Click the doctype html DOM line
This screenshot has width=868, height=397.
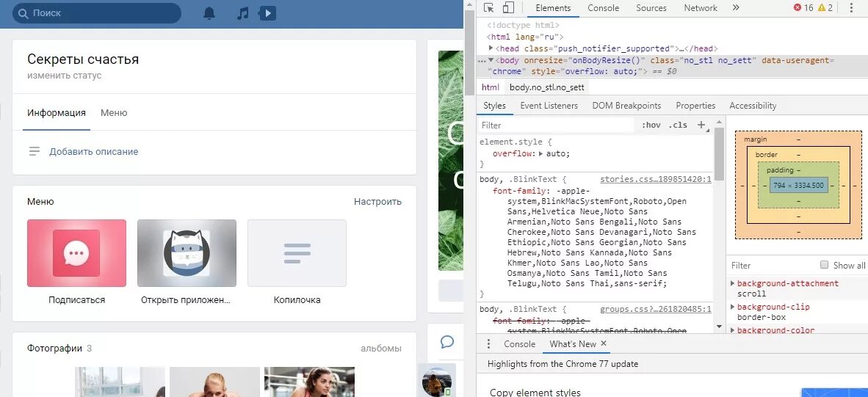(x=523, y=25)
